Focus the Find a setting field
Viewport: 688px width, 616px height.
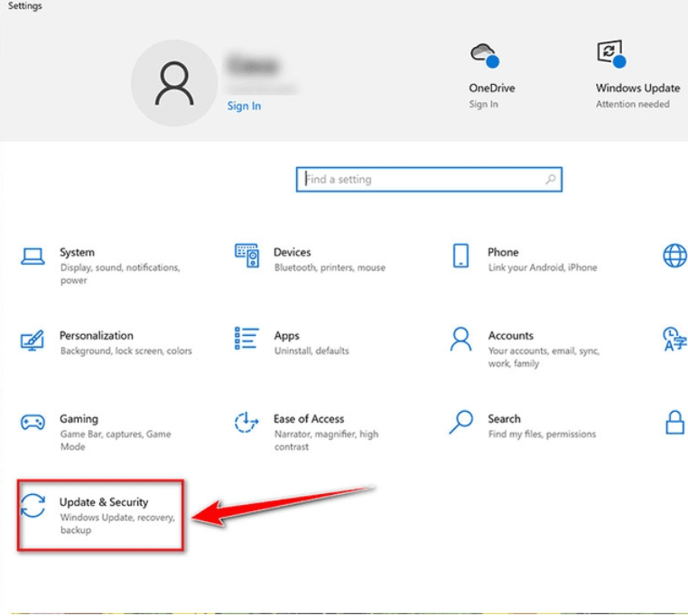click(x=429, y=179)
